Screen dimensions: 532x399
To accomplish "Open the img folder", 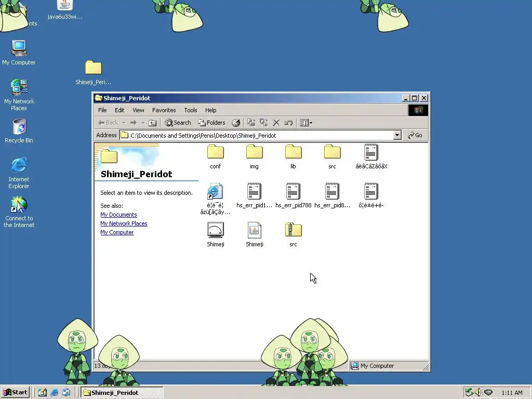I will click(x=254, y=156).
